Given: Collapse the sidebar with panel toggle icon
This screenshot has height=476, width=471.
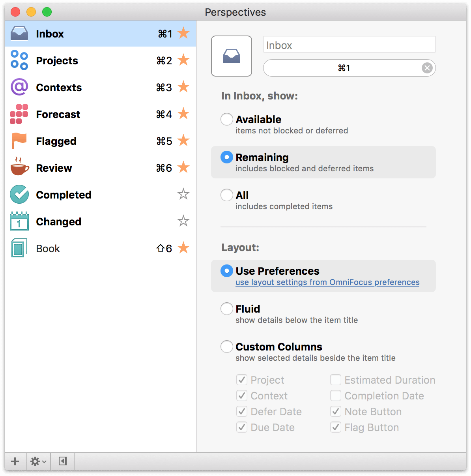Looking at the screenshot, I should [x=63, y=461].
